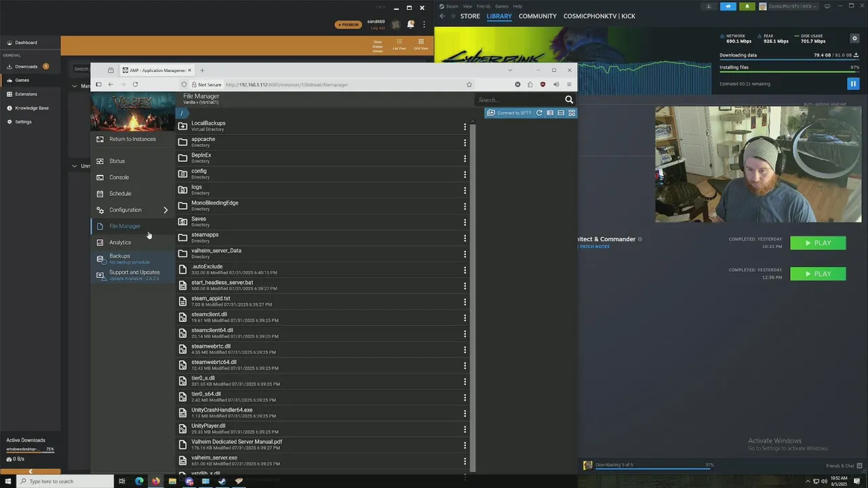Click the orange Premium badge button
The width and height of the screenshot is (868, 488).
point(349,25)
